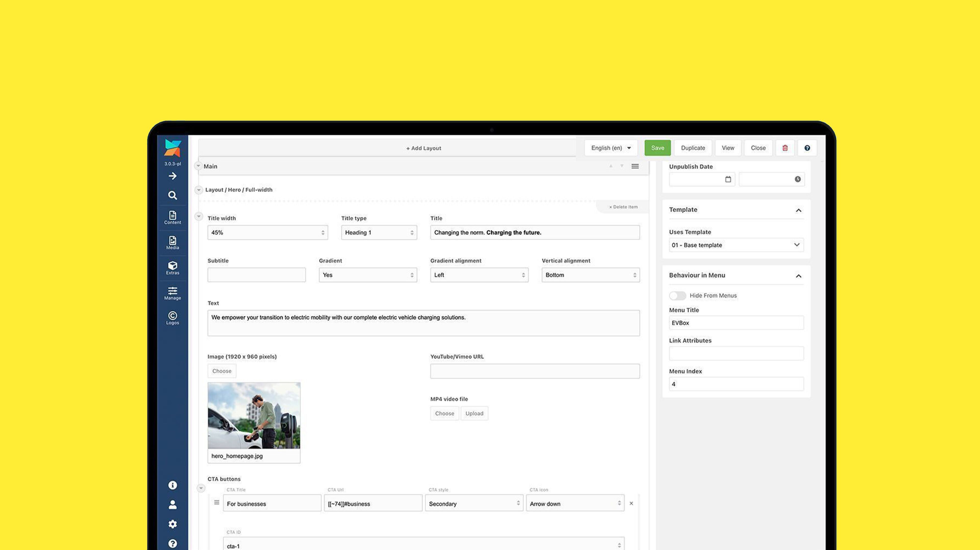
Task: Click Upload under MP4 video file
Action: 474,413
